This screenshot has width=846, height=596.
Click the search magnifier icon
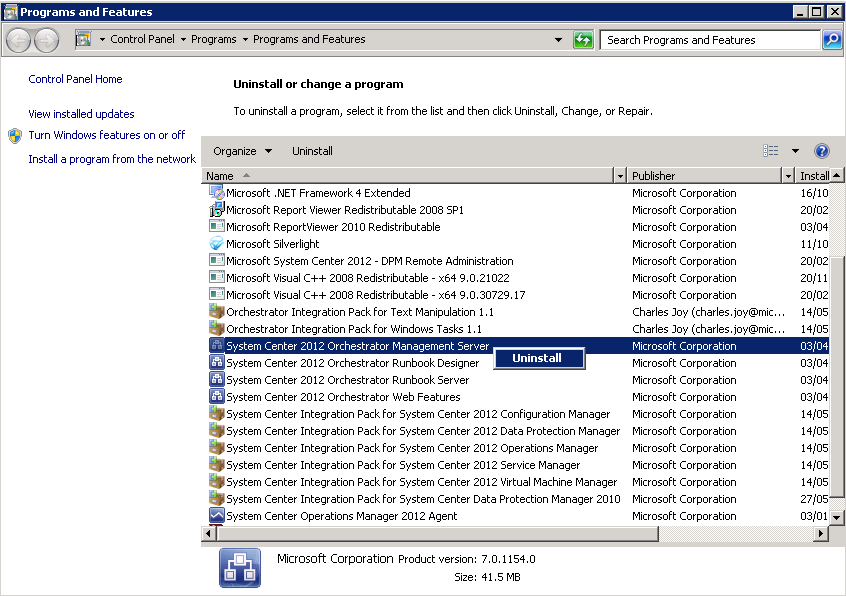pyautogui.click(x=831, y=38)
